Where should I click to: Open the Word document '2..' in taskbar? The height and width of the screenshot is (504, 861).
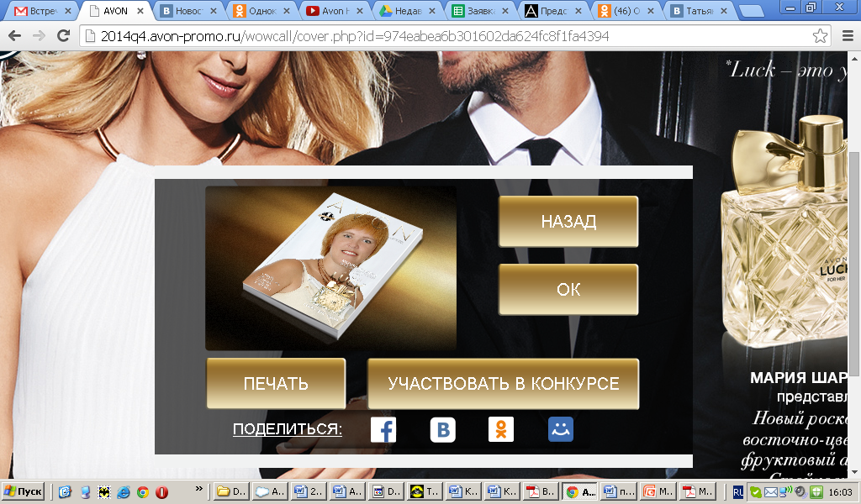(309, 491)
